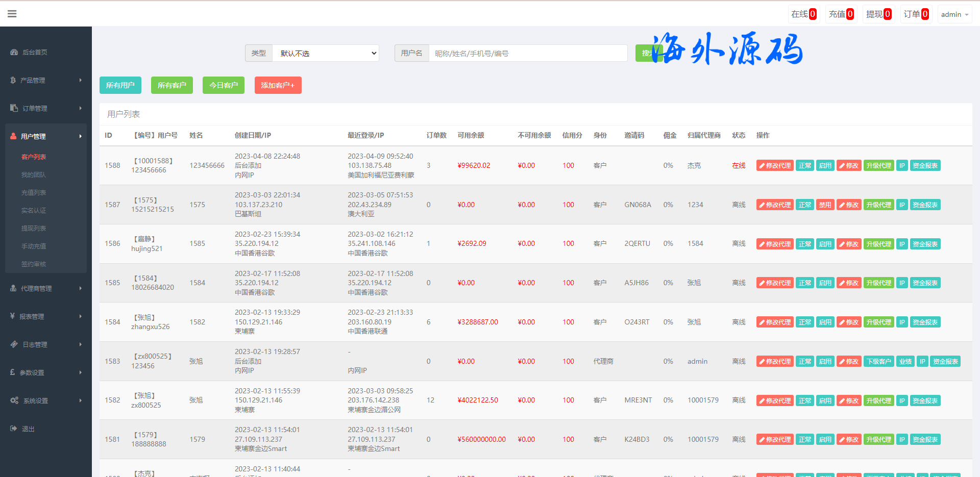Click the 报表管理 yen icon
Viewport: 980px width, 477px height.
point(12,316)
